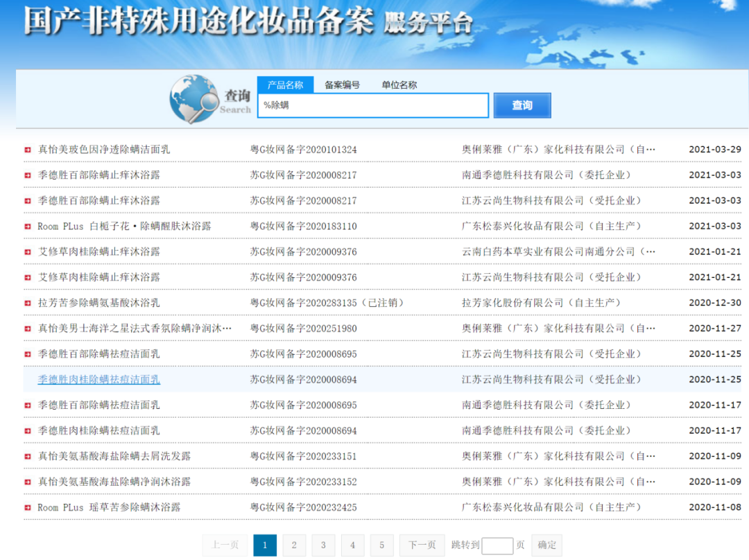Click red icon on 艾修草肉桂除螨止痒沐浴露 云南白药 row
Image resolution: width=749 pixels, height=560 pixels.
click(x=28, y=252)
